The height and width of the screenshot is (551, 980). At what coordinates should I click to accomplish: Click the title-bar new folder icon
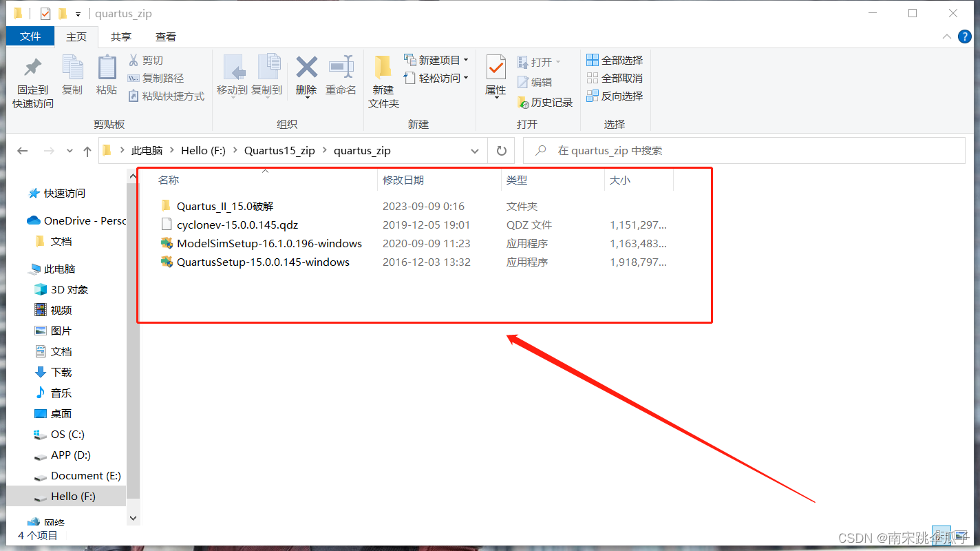point(63,14)
